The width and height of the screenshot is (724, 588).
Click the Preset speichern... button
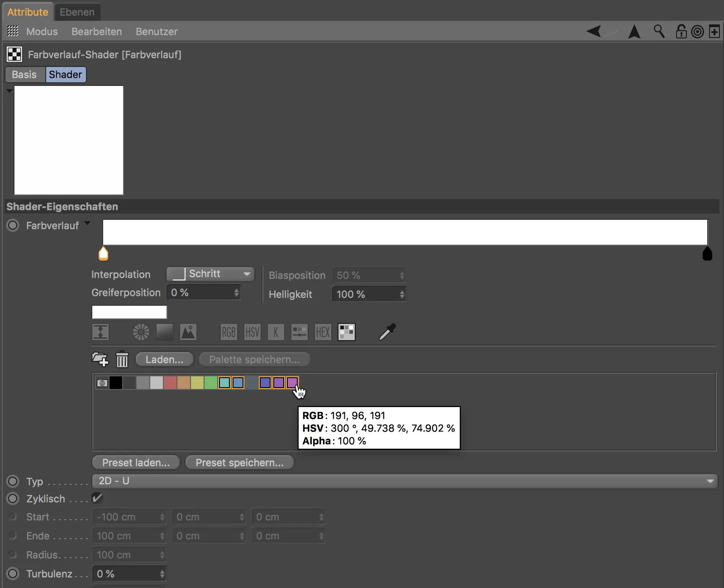240,463
